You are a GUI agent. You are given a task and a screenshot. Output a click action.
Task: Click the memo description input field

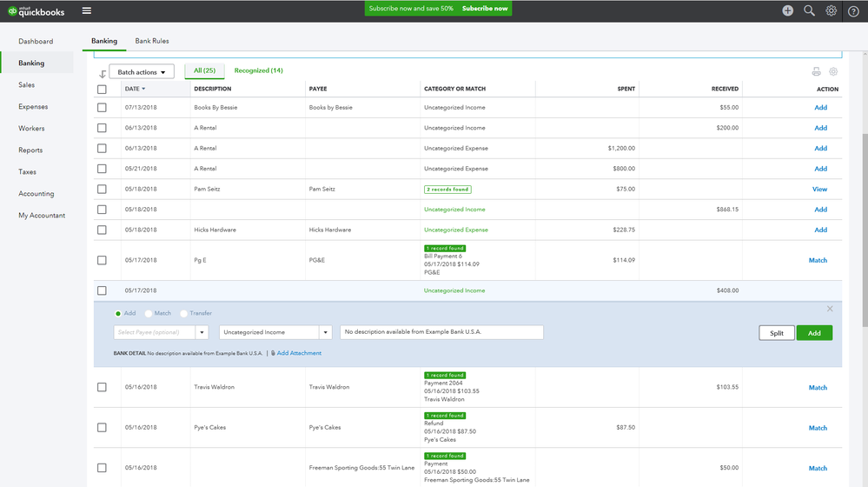coord(441,332)
